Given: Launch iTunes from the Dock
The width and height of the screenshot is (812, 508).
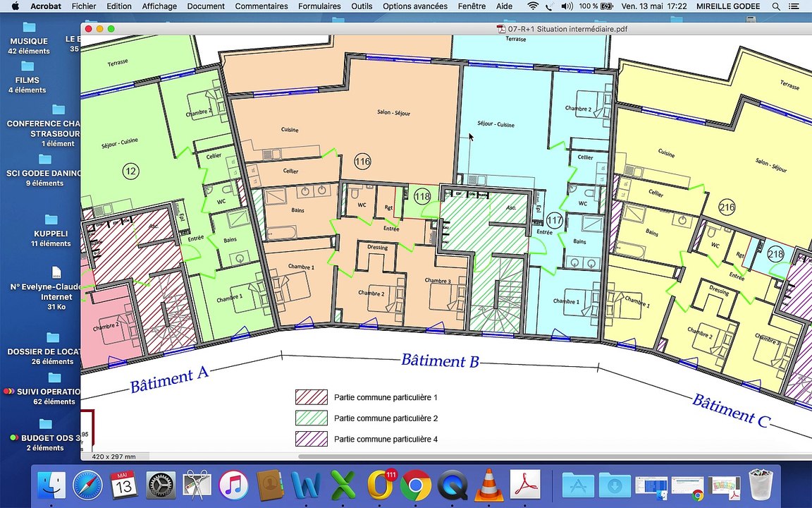Looking at the screenshot, I should pos(233,485).
